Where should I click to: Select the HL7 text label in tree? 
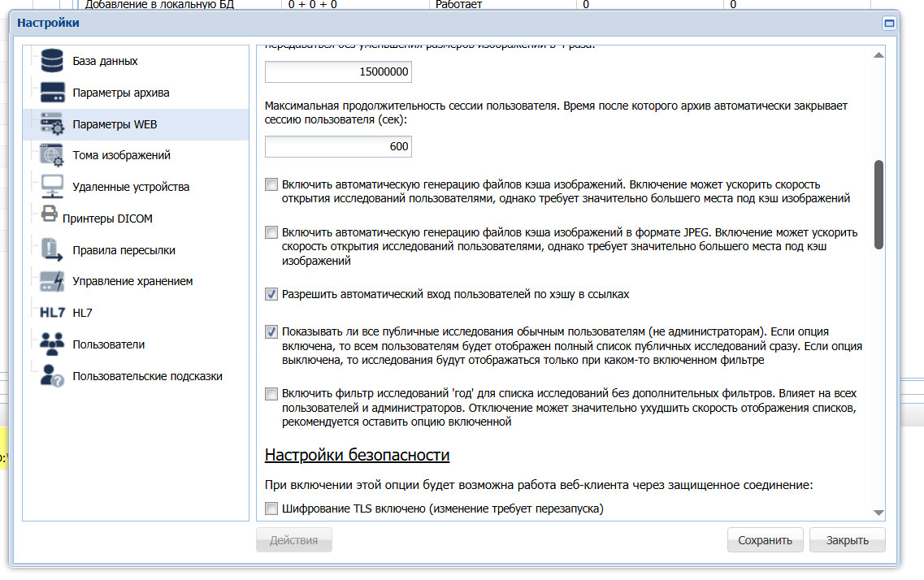point(82,313)
